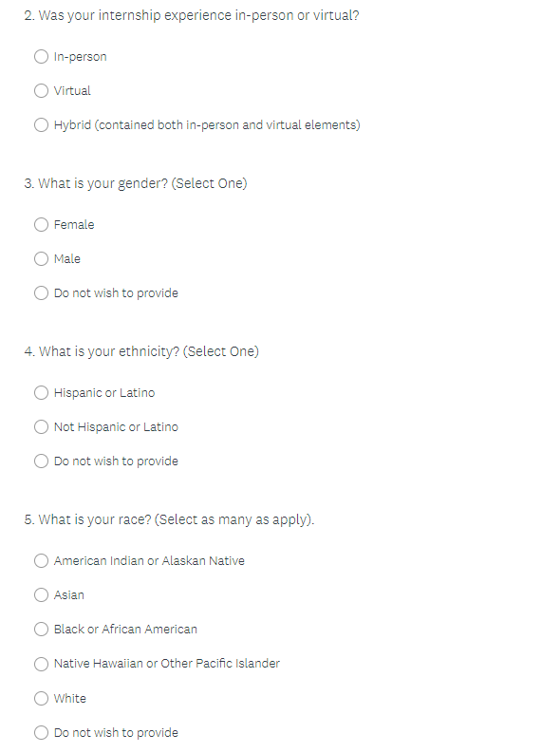Choose Not Hispanic or Latino option
Viewport: 560px width, 753px height.
[41, 427]
